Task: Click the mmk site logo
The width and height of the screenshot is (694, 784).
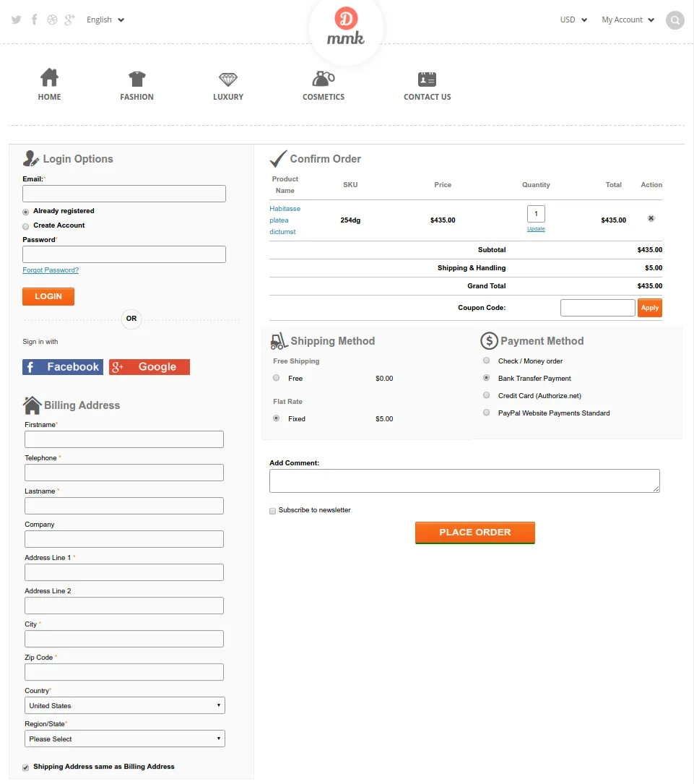Action: tap(346, 27)
